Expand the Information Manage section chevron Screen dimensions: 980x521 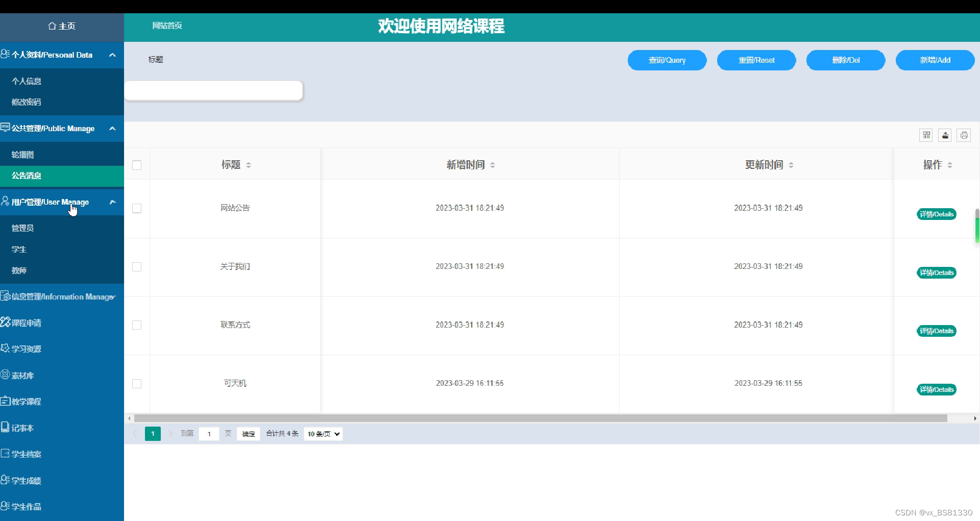pos(113,297)
